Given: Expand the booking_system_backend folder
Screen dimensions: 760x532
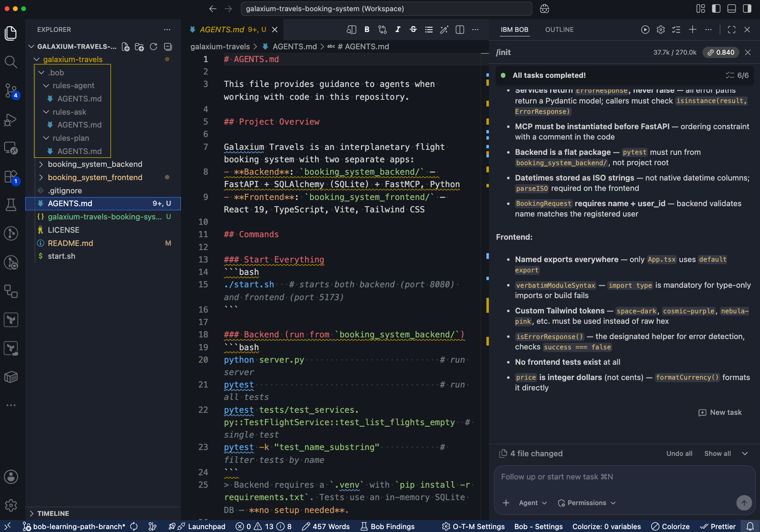Looking at the screenshot, I should pyautogui.click(x=41, y=164).
